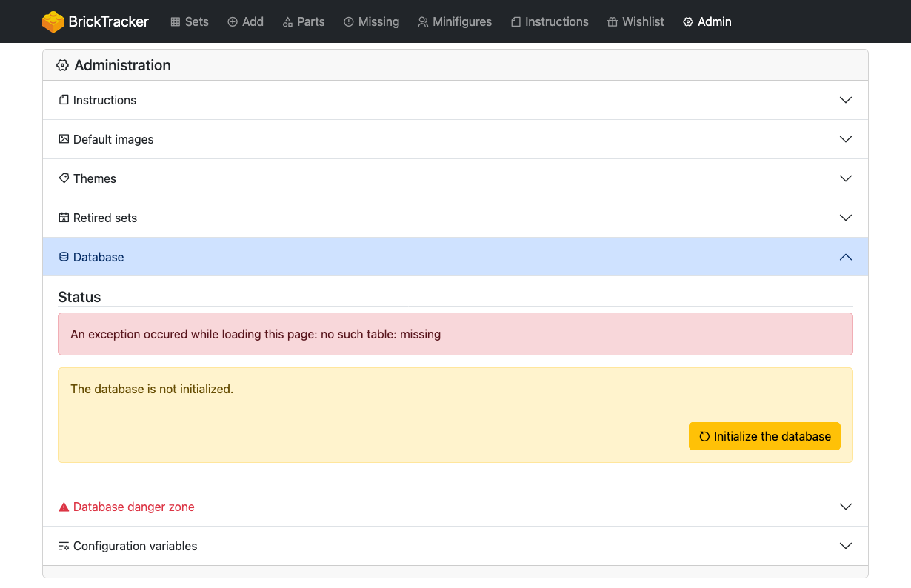Open the Sets page in navbar

tap(190, 22)
